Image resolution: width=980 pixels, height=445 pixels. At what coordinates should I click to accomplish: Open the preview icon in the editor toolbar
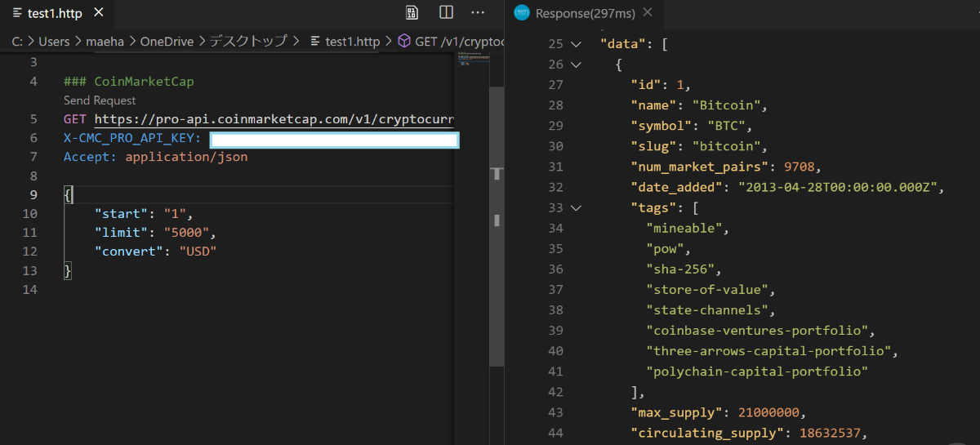[412, 12]
